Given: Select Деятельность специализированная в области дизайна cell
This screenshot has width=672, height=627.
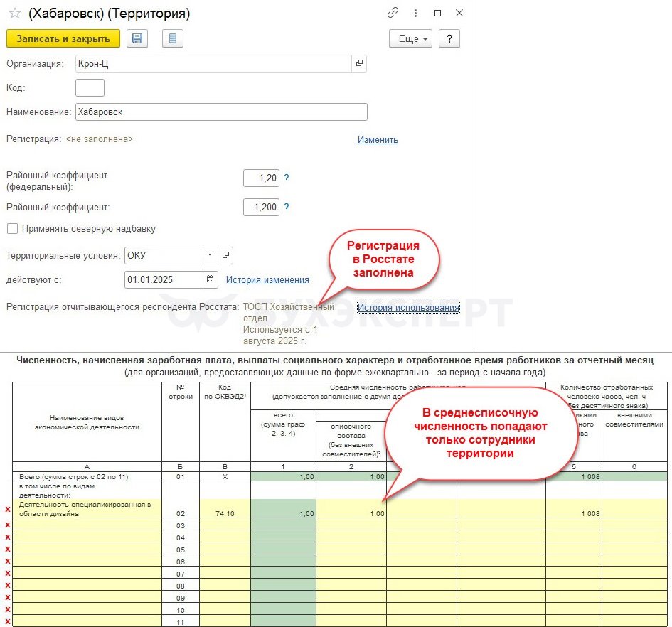Looking at the screenshot, I should (x=87, y=509).
